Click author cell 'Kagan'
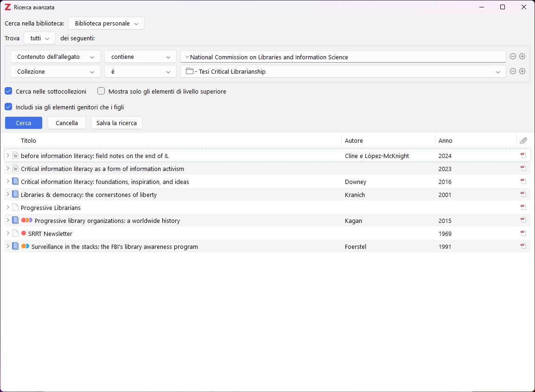535x392 pixels. coord(353,221)
